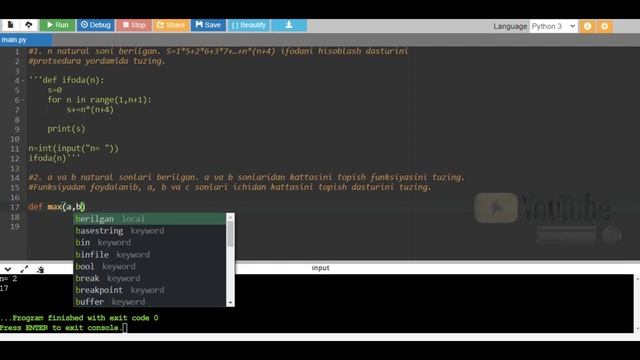Image resolution: width=640 pixels, height=360 pixels.
Task: Beautify the code
Action: [249, 25]
